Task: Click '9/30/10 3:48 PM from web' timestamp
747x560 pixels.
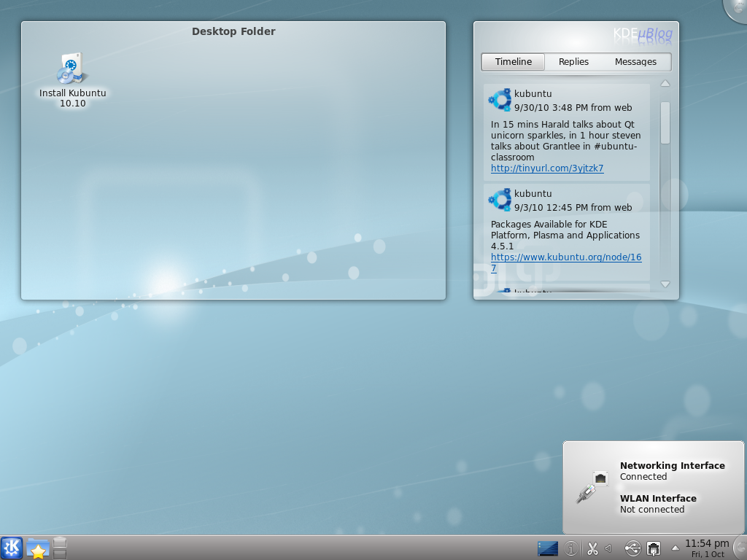Action: click(x=573, y=108)
